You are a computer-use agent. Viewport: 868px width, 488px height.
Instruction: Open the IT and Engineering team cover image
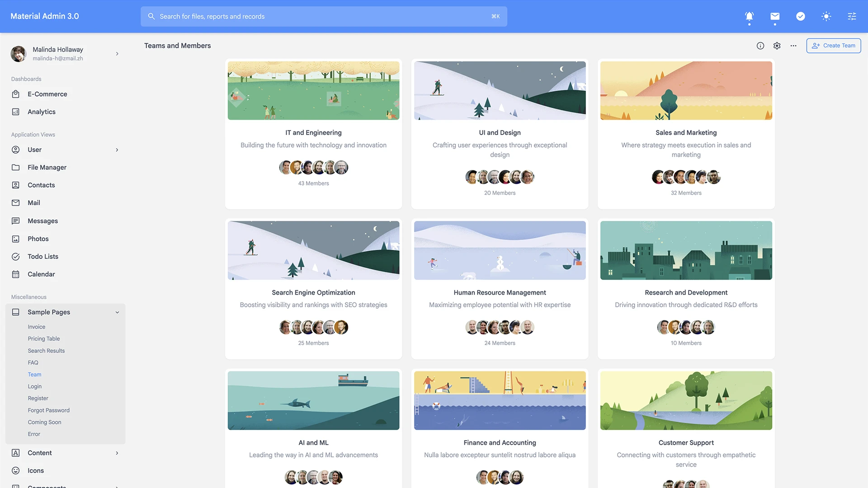(314, 90)
